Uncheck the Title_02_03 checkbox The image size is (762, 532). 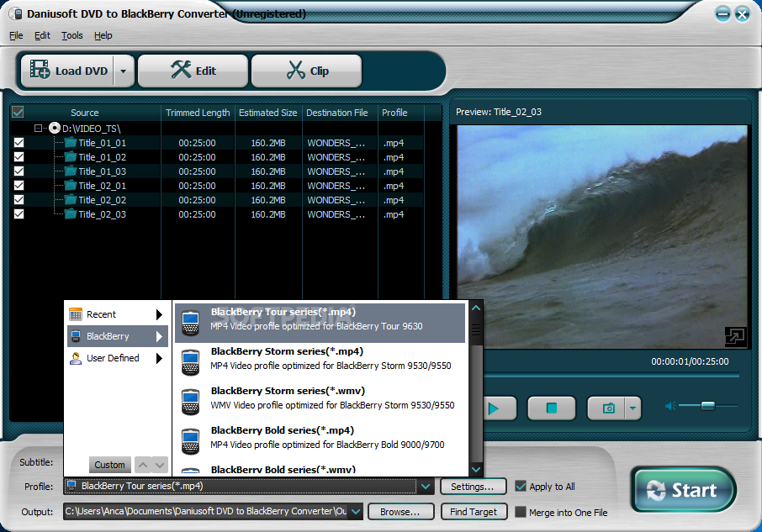(x=19, y=214)
